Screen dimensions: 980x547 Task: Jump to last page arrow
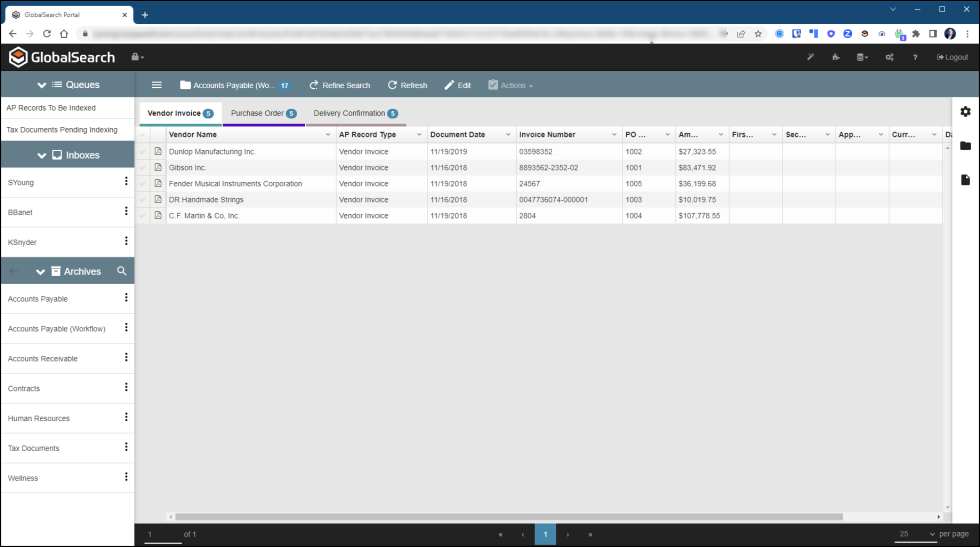pos(590,534)
